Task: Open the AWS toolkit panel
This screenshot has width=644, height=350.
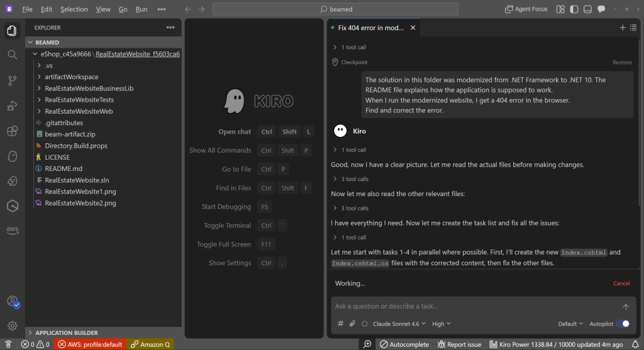Action: pos(13,230)
